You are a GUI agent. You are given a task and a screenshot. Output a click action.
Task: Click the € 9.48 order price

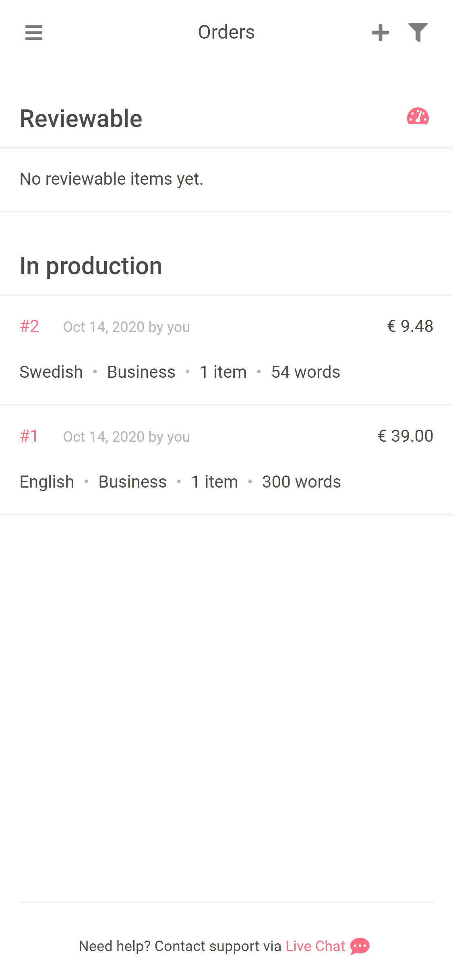coord(410,326)
